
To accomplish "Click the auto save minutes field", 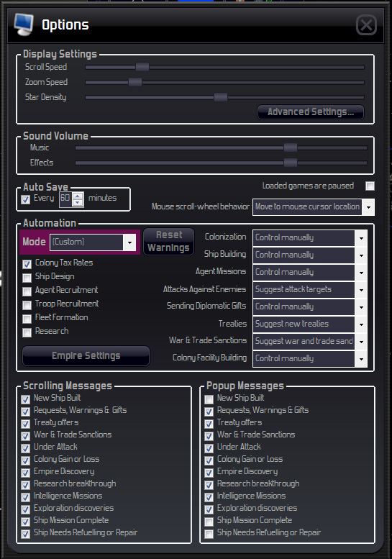I will [x=65, y=199].
